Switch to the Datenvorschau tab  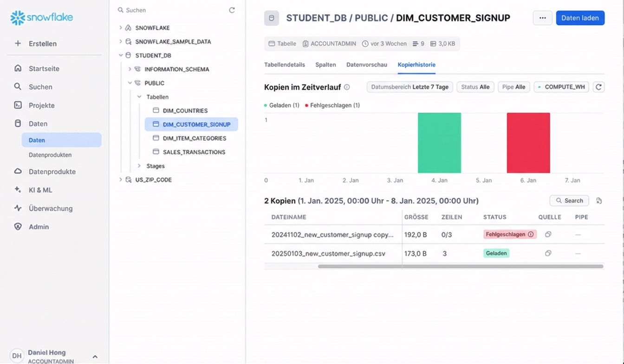click(x=366, y=65)
